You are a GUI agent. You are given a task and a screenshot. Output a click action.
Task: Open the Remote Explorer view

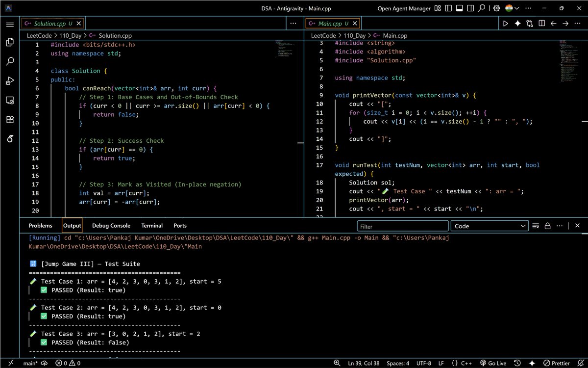10,100
